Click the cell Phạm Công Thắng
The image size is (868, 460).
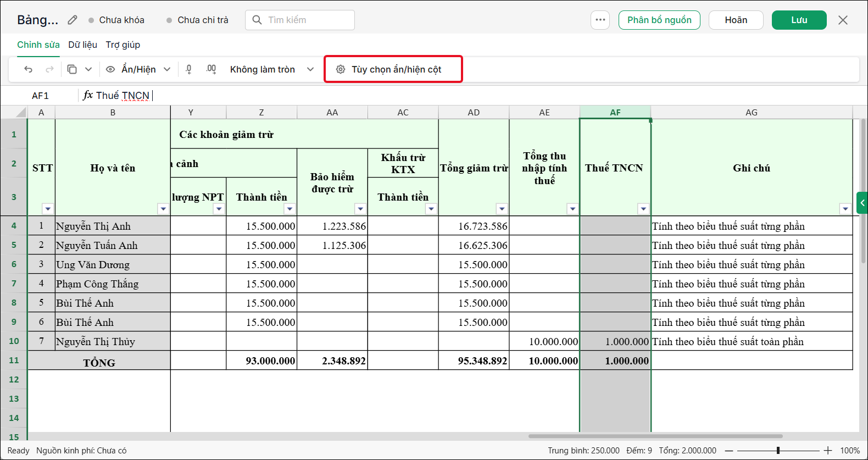113,284
